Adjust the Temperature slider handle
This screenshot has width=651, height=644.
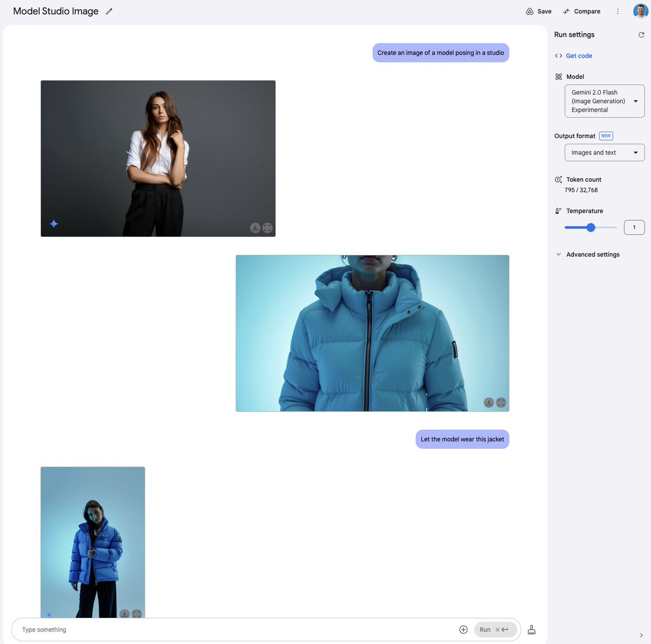point(591,227)
